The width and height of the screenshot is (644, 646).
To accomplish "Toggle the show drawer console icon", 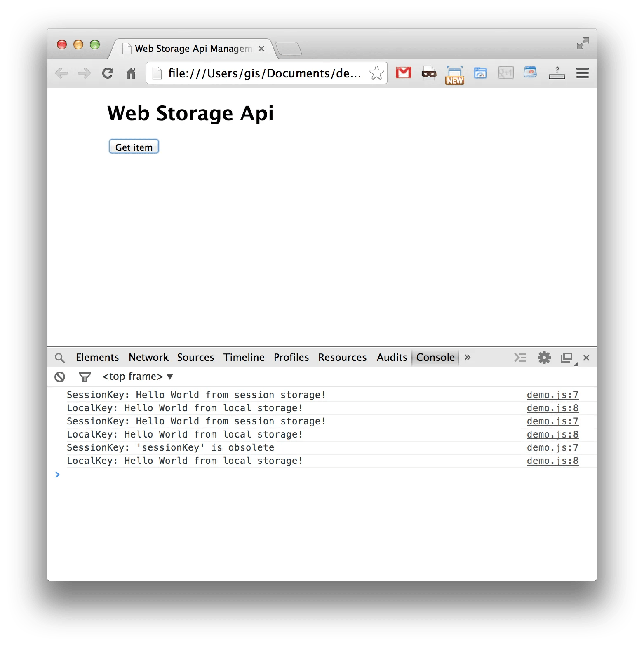I will pos(520,357).
